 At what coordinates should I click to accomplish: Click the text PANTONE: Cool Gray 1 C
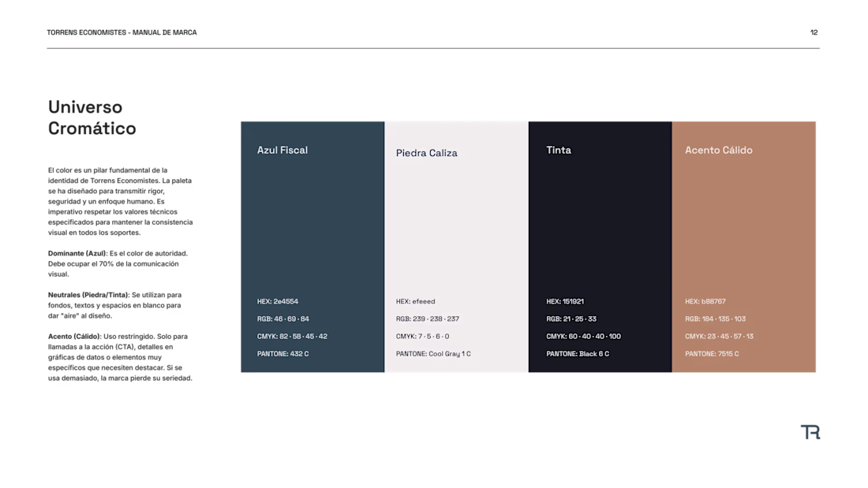click(433, 354)
